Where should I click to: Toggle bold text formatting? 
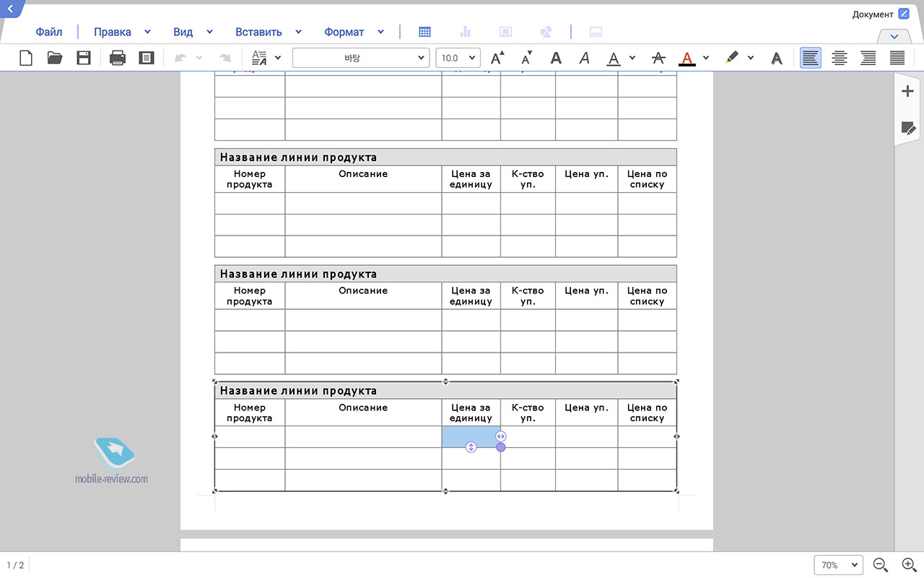pyautogui.click(x=556, y=58)
